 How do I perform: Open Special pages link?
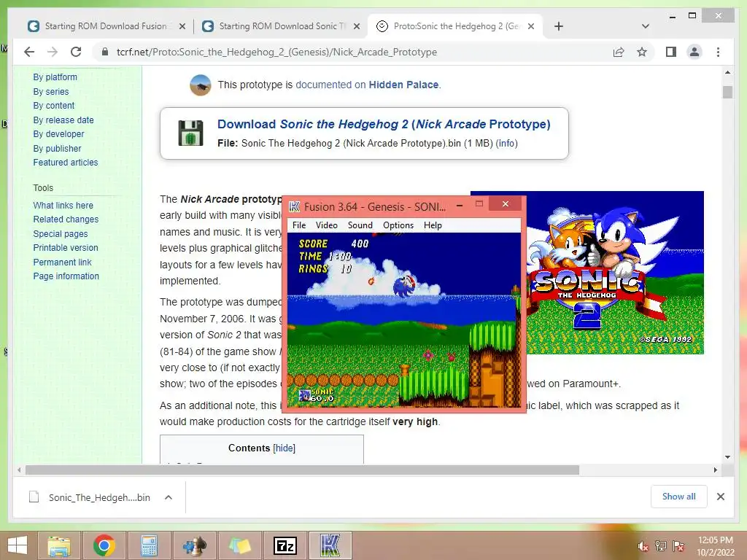[x=61, y=234]
